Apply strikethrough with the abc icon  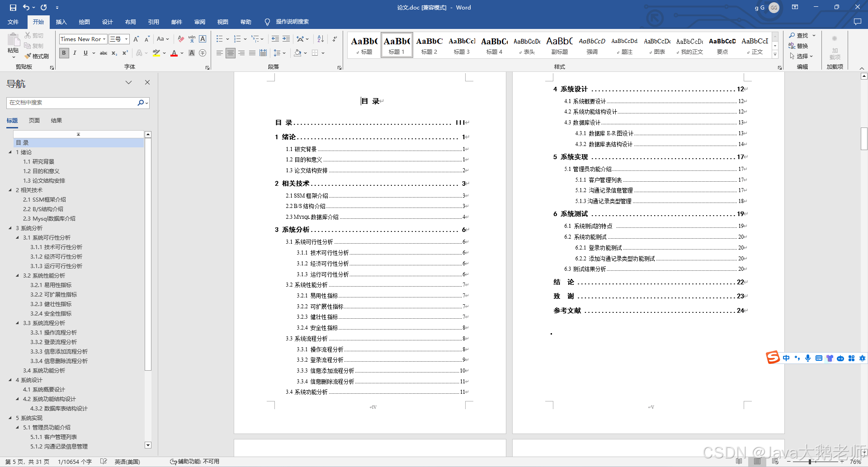tap(104, 53)
